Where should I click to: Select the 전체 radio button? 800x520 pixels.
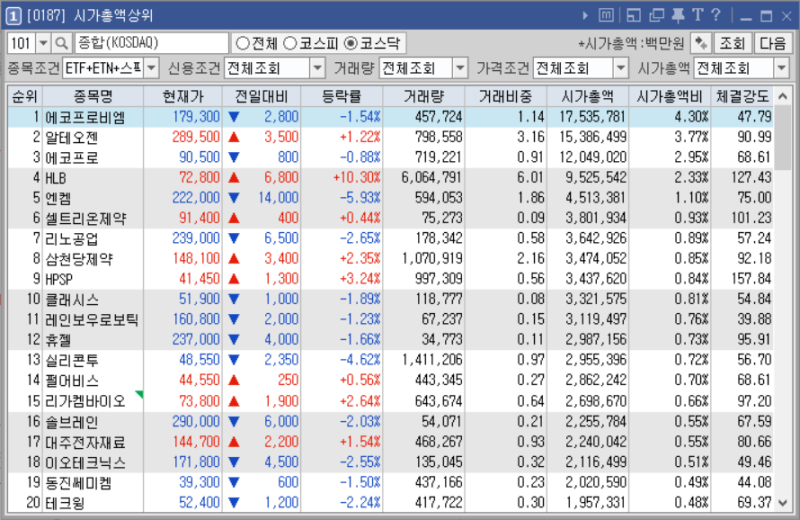(242, 44)
